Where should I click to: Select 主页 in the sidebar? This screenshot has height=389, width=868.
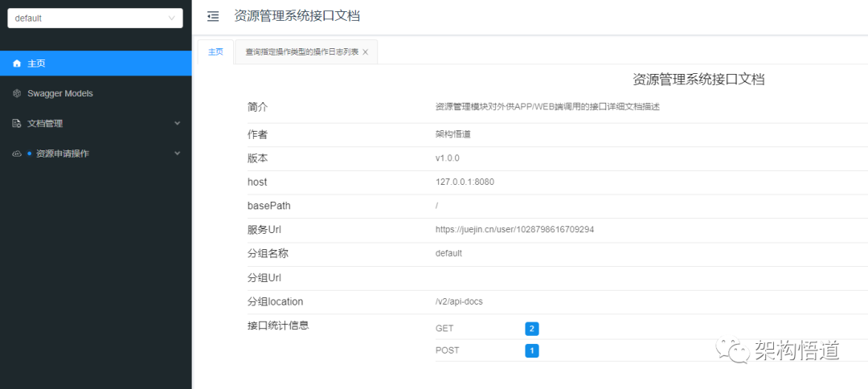pyautogui.click(x=96, y=63)
